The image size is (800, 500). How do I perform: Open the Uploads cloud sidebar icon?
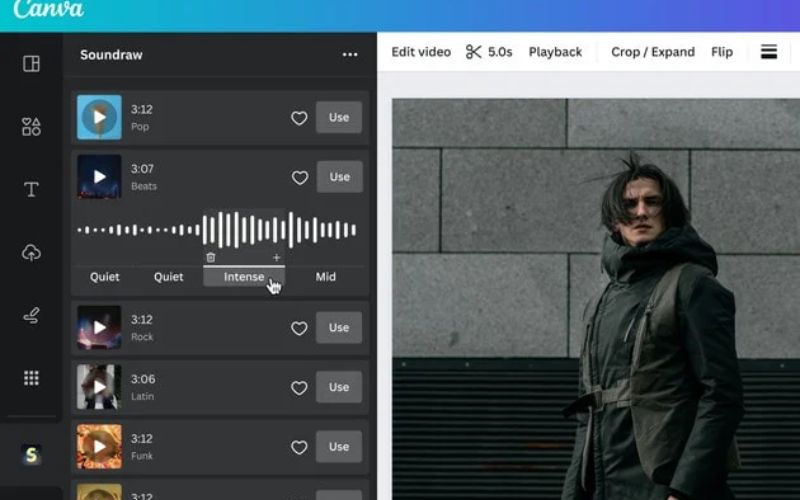pyautogui.click(x=31, y=253)
